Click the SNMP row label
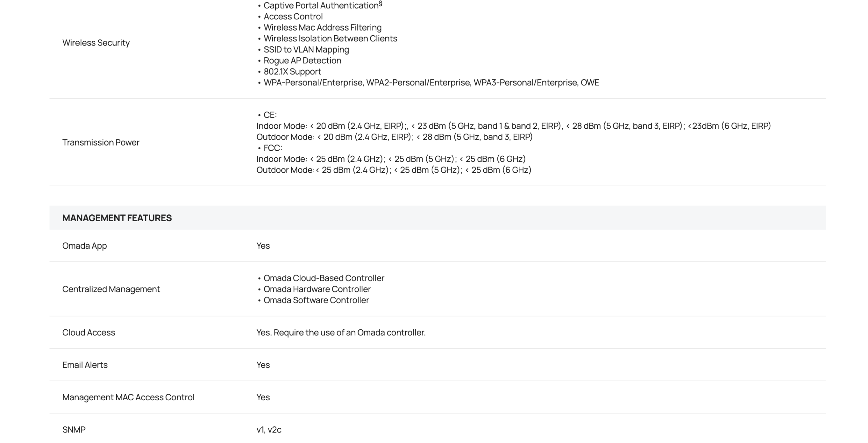868x443 pixels. 74,429
